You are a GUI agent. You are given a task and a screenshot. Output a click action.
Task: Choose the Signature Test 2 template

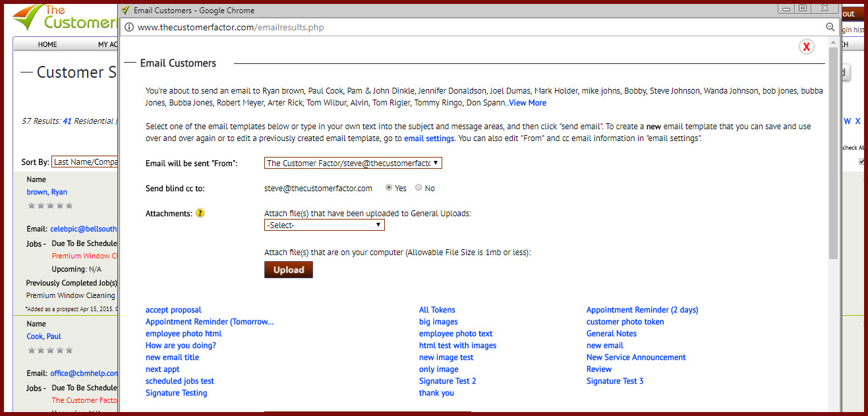point(448,381)
